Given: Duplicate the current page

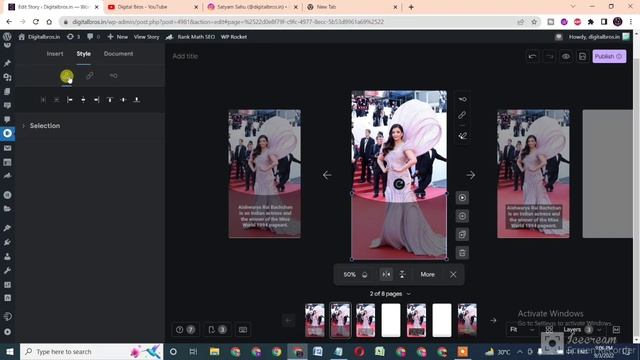Looking at the screenshot, I should [462, 235].
